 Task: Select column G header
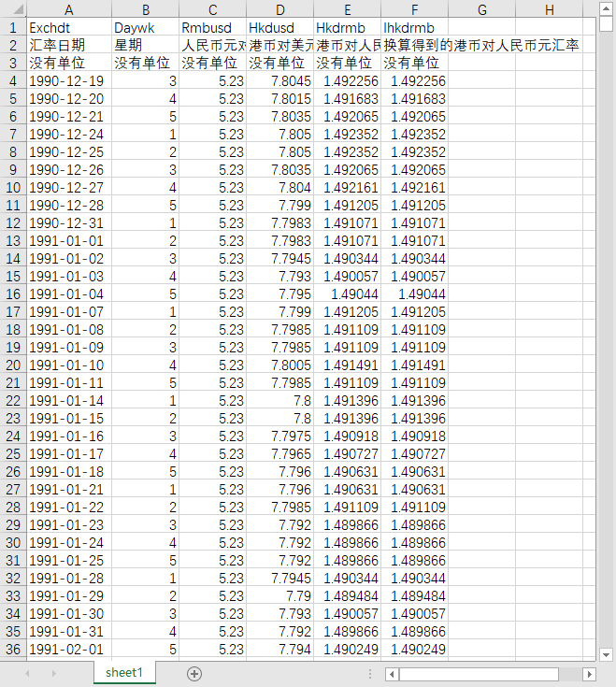[482, 9]
